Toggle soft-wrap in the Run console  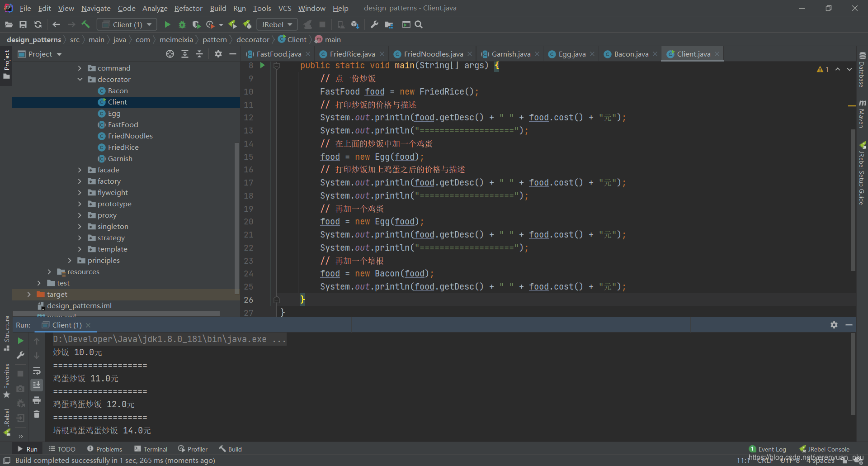37,371
